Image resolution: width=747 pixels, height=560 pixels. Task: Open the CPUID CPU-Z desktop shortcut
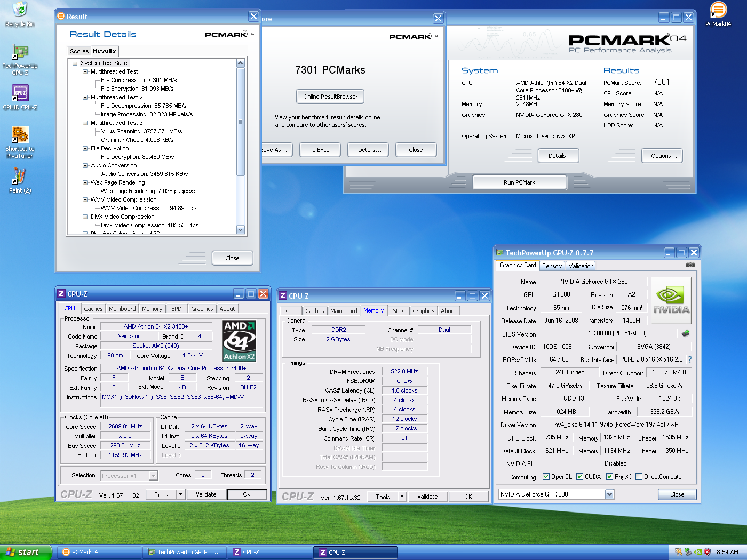[20, 93]
